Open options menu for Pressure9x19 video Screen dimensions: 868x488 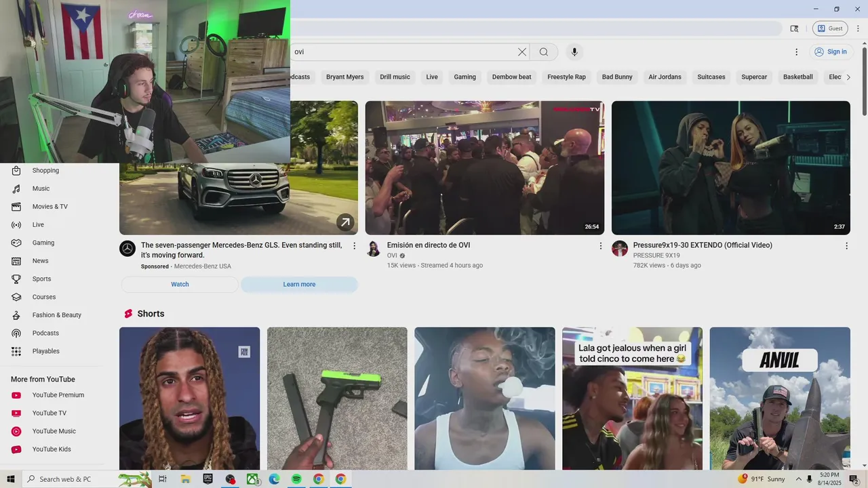(846, 246)
